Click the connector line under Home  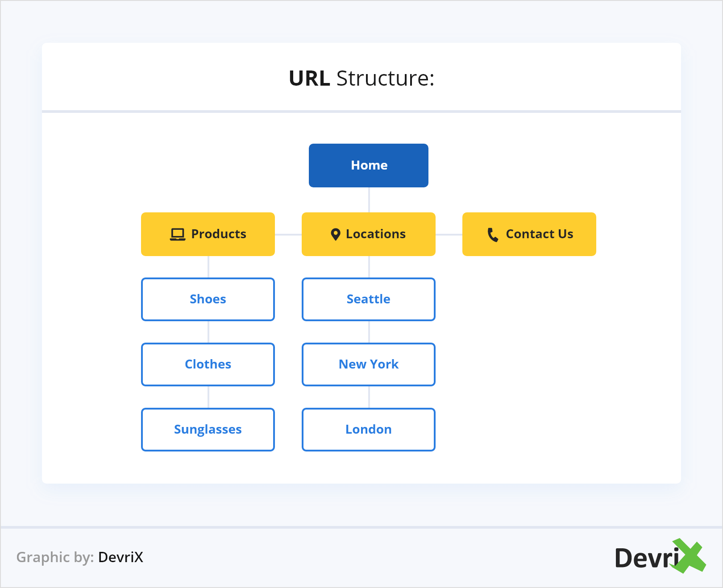pyautogui.click(x=368, y=200)
